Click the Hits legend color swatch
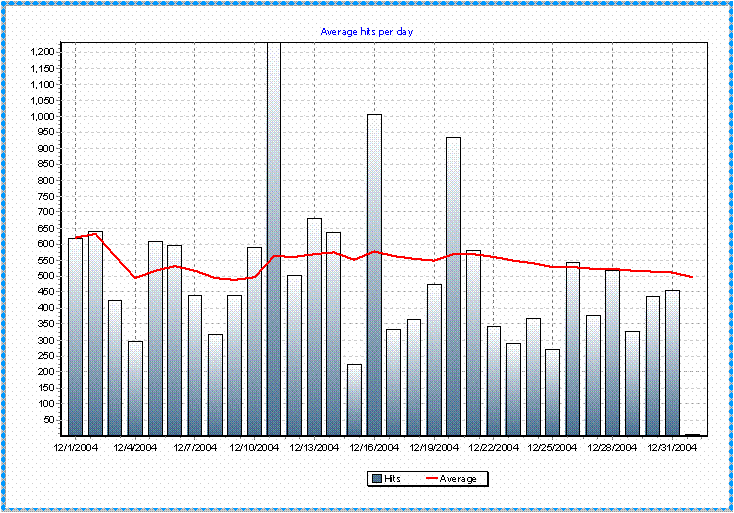The width and height of the screenshot is (734, 513). (x=377, y=479)
